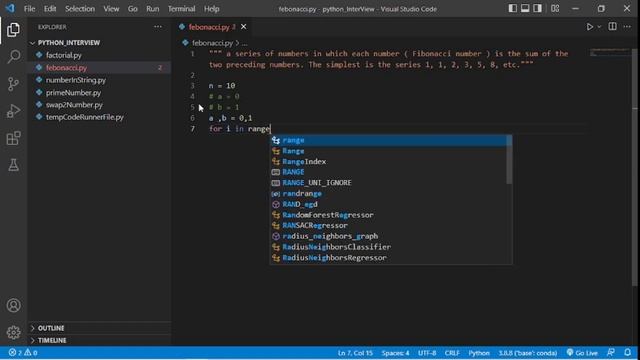The height and width of the screenshot is (360, 640).
Task: Click febonacci.py in the breadcrumb
Action: pyautogui.click(x=212, y=43)
